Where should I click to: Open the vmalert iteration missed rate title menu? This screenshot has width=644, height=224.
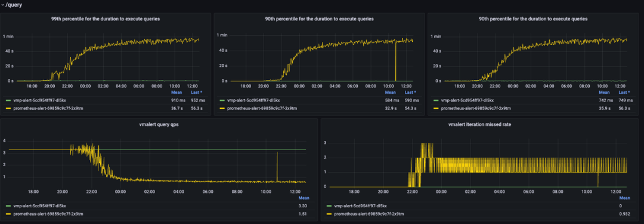[x=479, y=125]
